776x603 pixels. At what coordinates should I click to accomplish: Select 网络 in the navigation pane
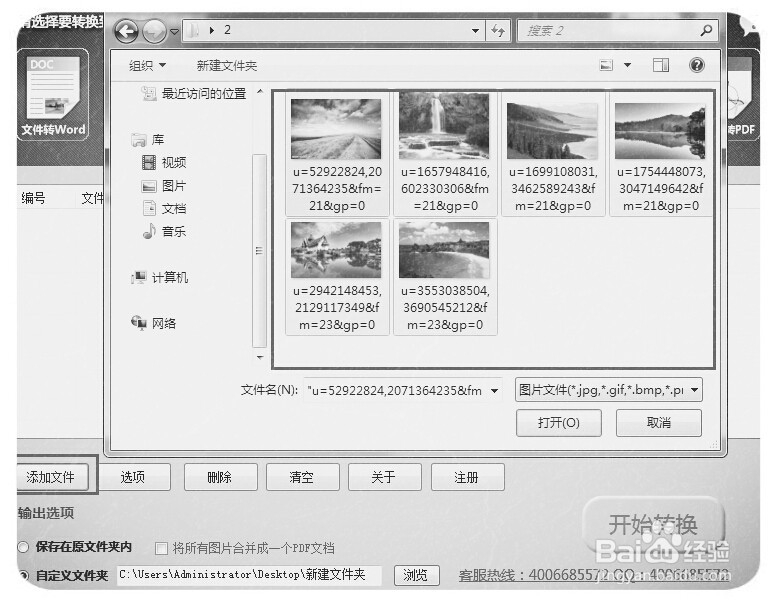coord(153,323)
